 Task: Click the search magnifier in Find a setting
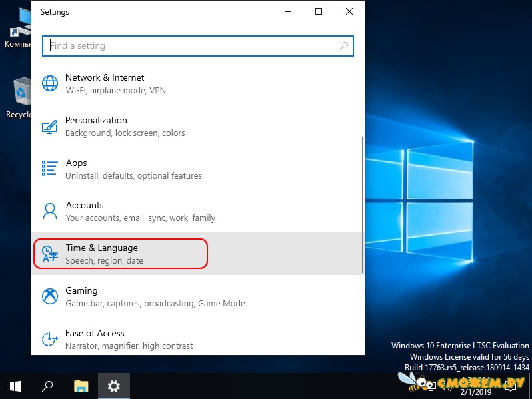[344, 46]
